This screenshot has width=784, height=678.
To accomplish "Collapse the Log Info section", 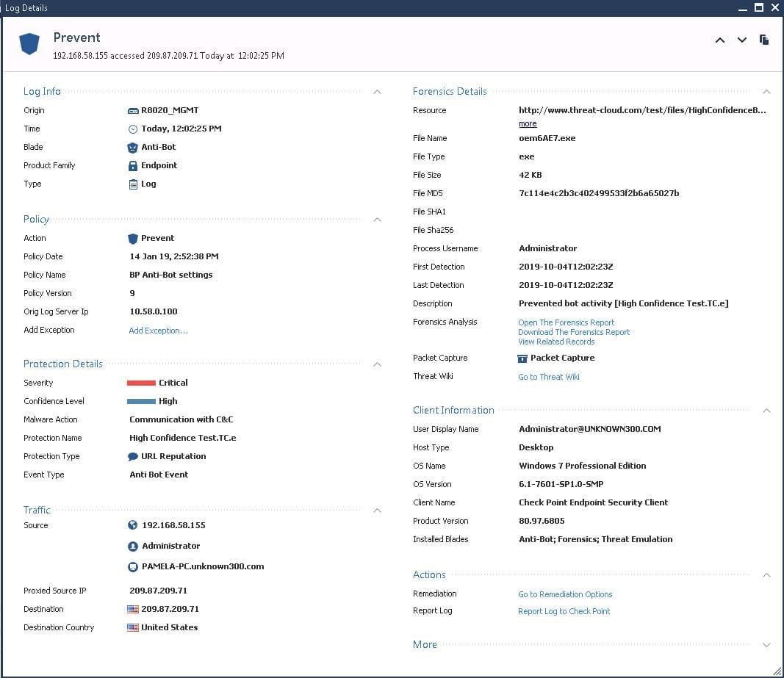I will (377, 92).
